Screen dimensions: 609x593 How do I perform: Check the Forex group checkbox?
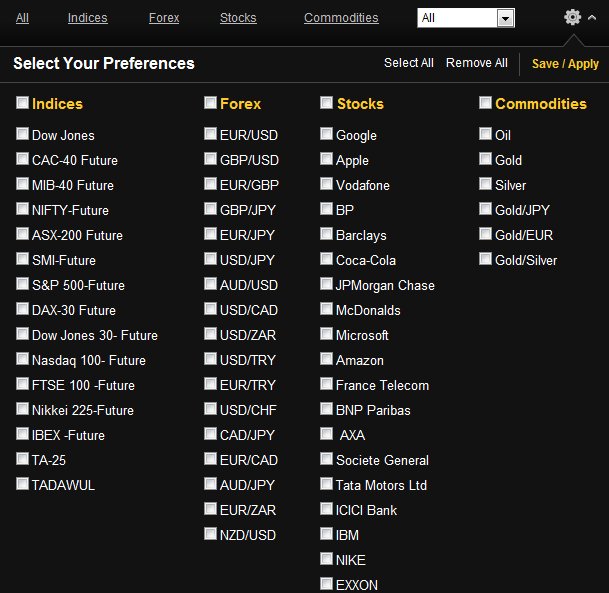coord(211,103)
